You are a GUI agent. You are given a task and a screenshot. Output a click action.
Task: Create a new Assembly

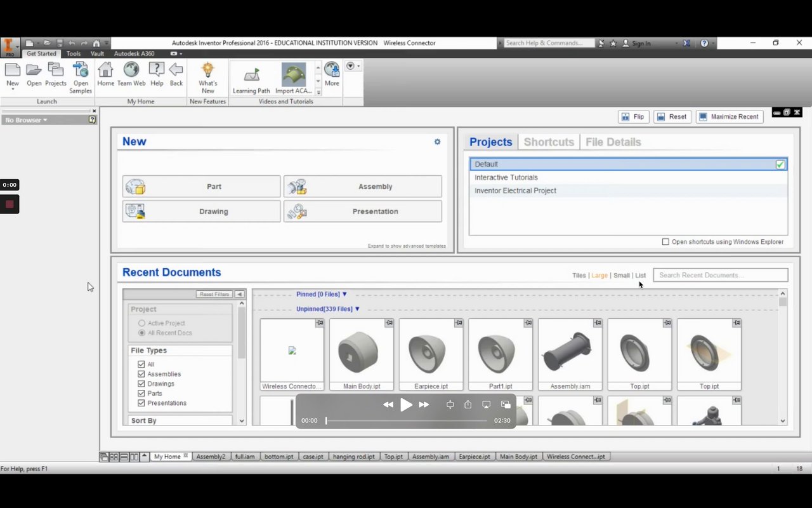(363, 187)
